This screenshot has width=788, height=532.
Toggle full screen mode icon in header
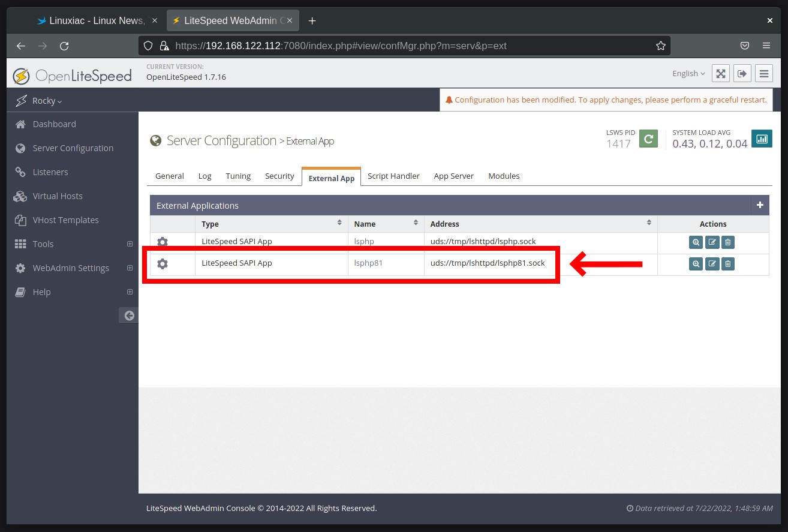[x=721, y=73]
